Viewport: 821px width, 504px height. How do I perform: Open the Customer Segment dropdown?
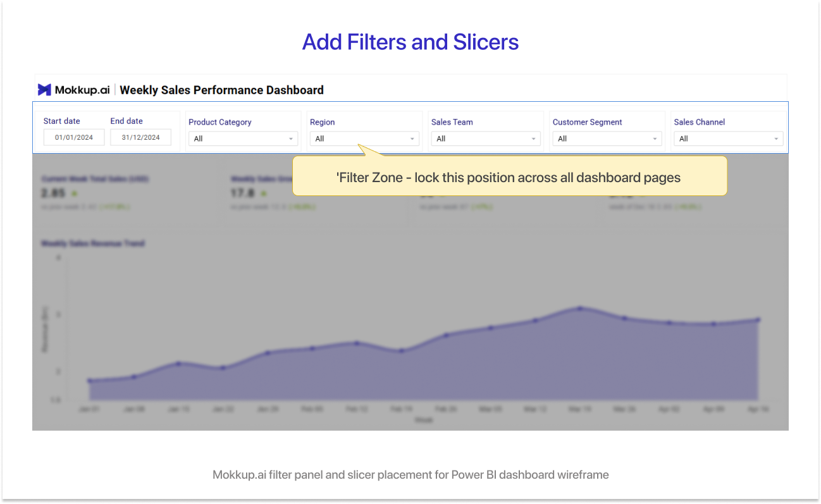[x=607, y=138]
